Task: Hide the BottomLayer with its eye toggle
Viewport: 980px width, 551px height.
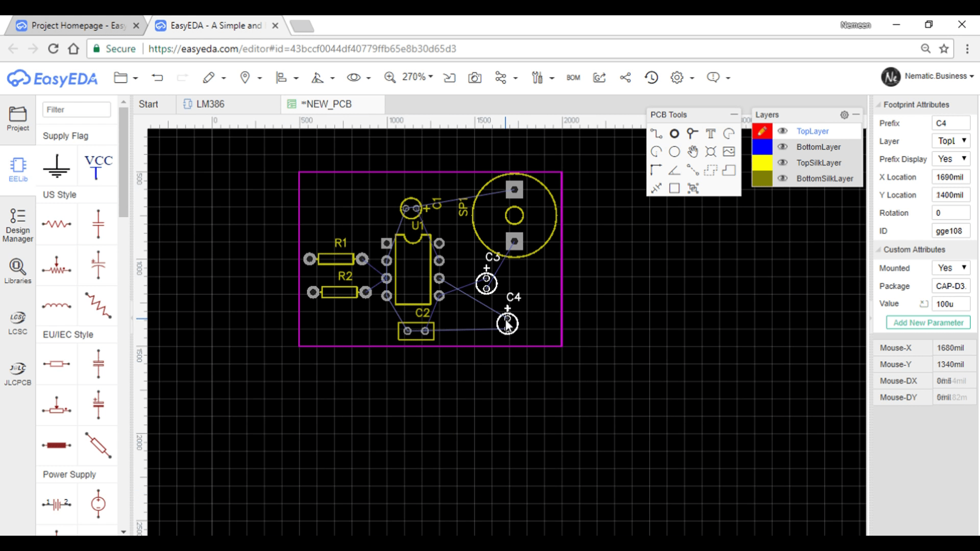Action: [x=783, y=147]
